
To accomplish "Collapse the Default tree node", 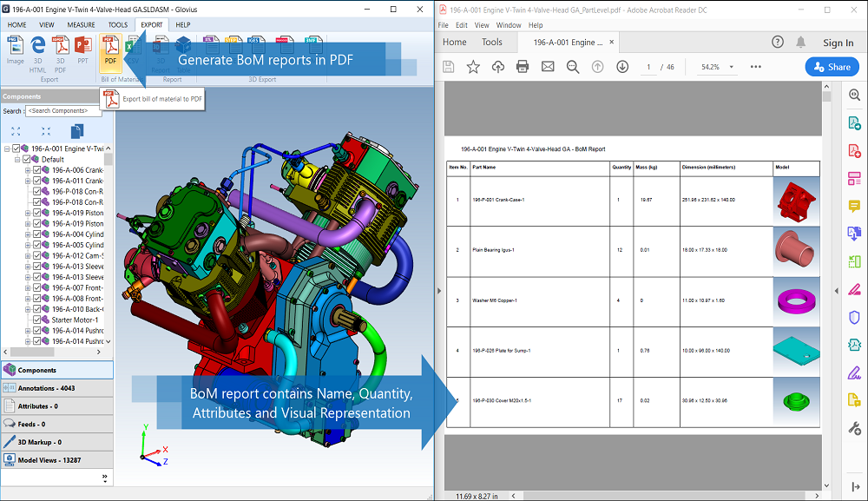I will 17,160.
